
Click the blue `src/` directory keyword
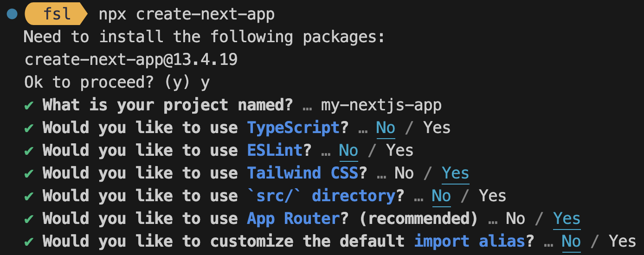[x=321, y=196]
